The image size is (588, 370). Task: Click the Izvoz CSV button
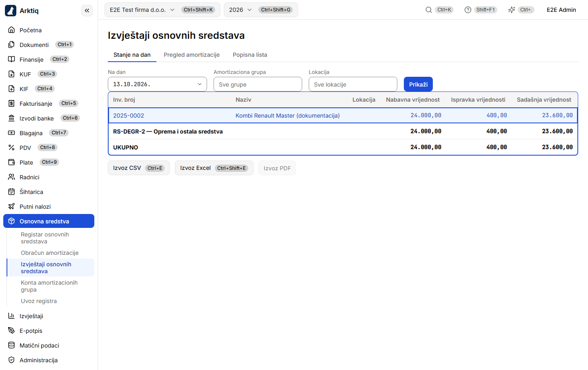pyautogui.click(x=139, y=168)
